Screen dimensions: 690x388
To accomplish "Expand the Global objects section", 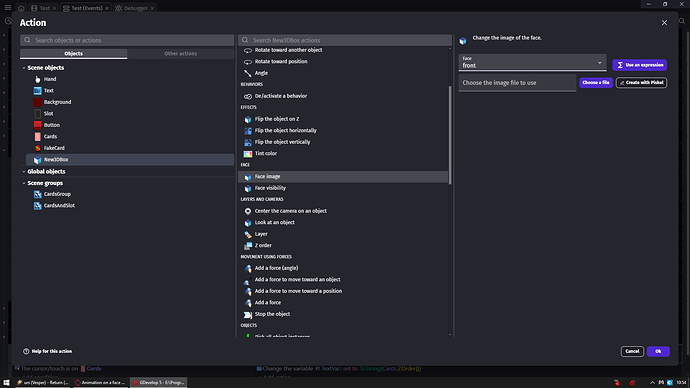I will click(24, 172).
